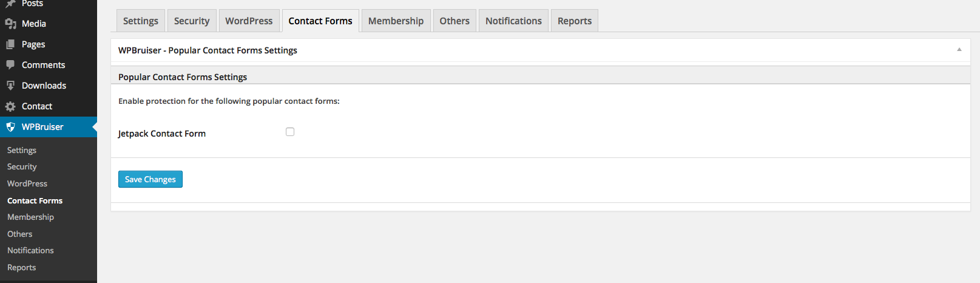The image size is (980, 283).
Task: Open Settings in the WPBruiser submenu
Action: (x=22, y=150)
